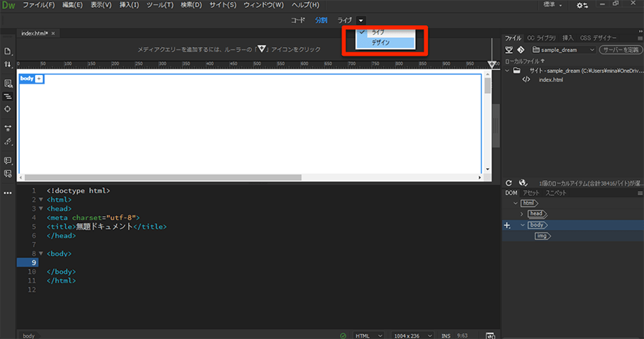Viewport: 644px width, 339px height.
Task: Click the globe sync icon in Files panel
Action: [x=522, y=183]
